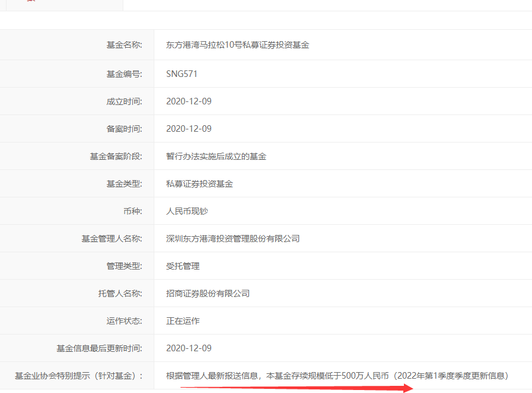Click the text 暂行办法实施后成立的基金
Image resolution: width=532 pixels, height=393 pixels.
click(216, 156)
